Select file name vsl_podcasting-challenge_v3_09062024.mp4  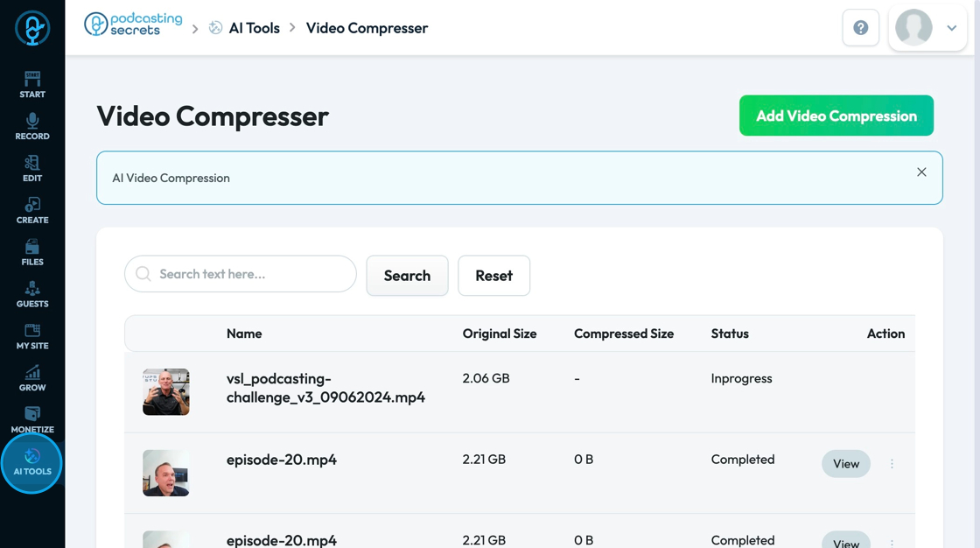(325, 388)
